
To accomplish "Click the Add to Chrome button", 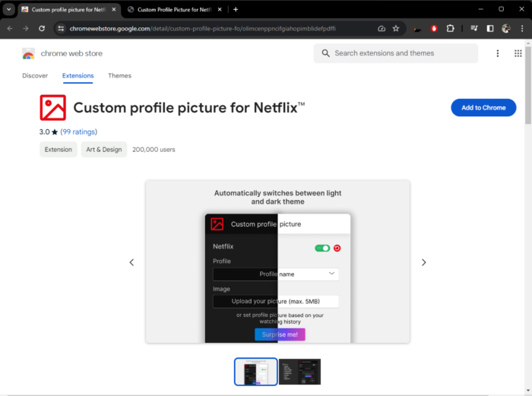I will 483,108.
